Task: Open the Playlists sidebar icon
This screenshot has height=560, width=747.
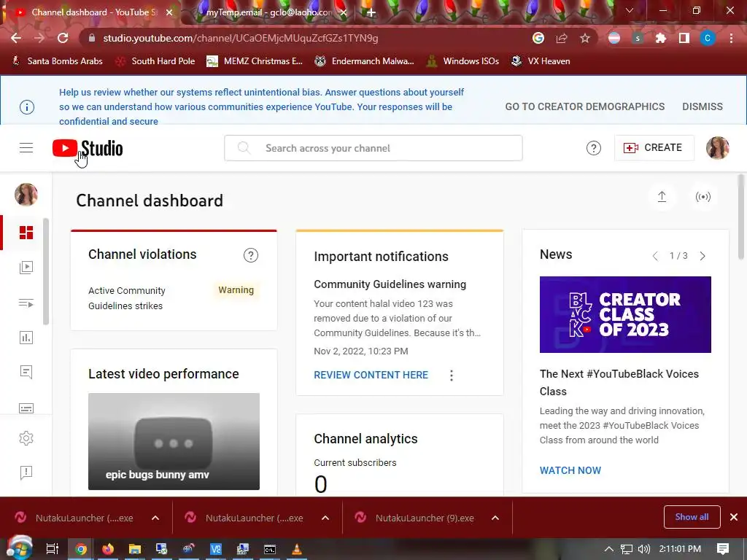Action: [26, 303]
